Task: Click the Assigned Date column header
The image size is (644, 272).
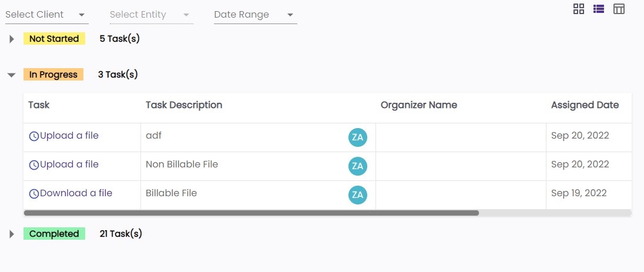Action: coord(585,105)
